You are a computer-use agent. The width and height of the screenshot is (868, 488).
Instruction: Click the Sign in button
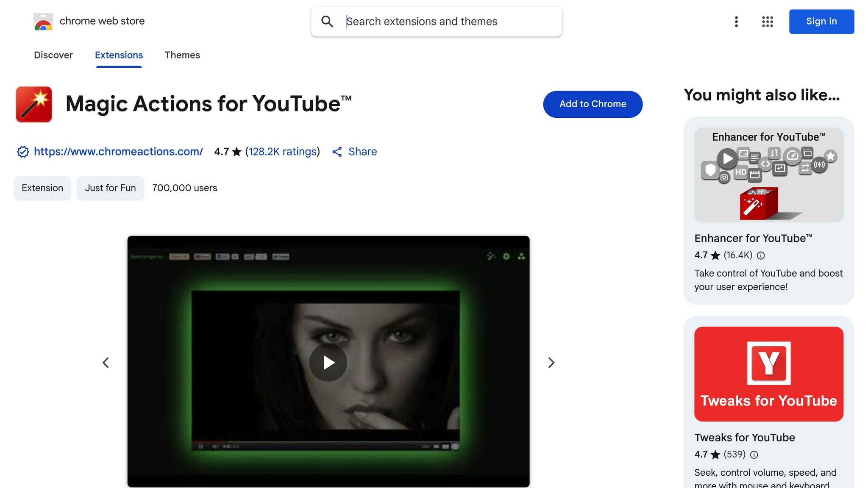pos(821,22)
